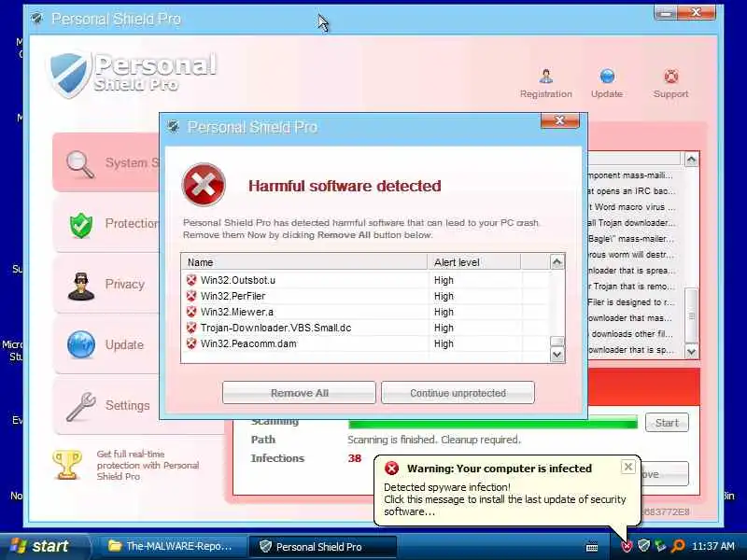
Task: Click the infections count 38
Action: 355,458
